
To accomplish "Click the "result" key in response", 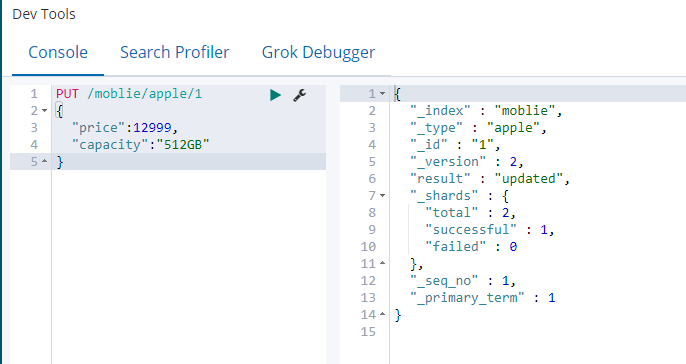I will [440, 179].
